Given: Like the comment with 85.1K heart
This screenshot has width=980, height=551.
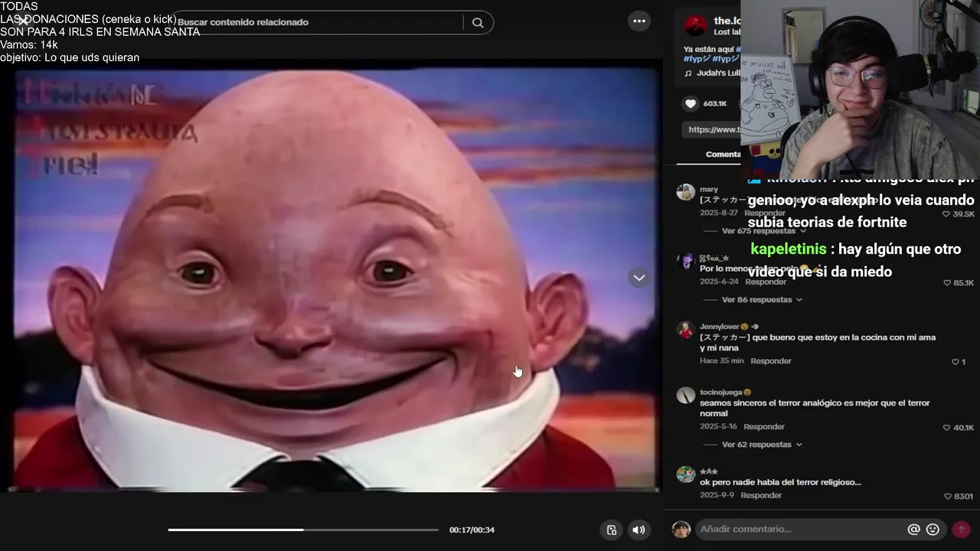Looking at the screenshot, I should point(946,283).
